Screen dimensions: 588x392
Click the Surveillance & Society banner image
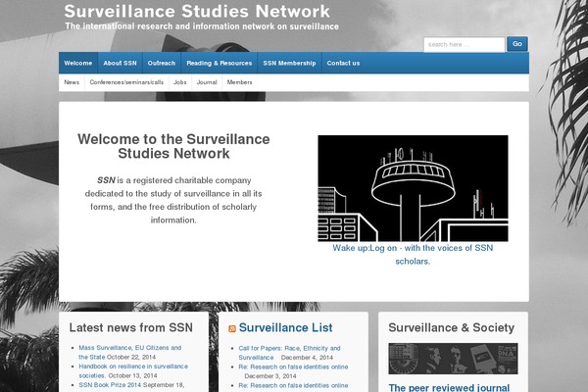[453, 359]
